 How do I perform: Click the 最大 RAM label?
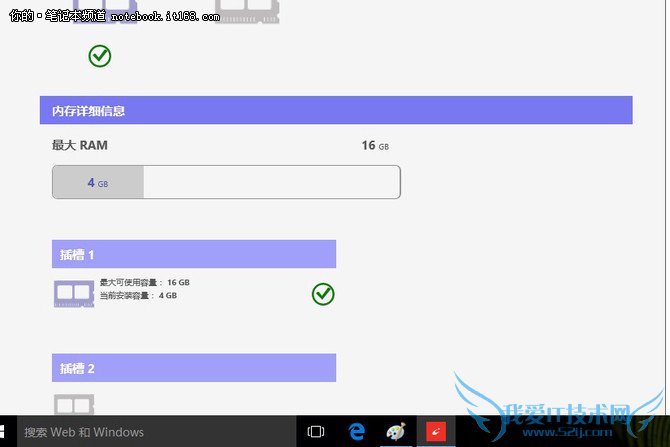click(80, 145)
